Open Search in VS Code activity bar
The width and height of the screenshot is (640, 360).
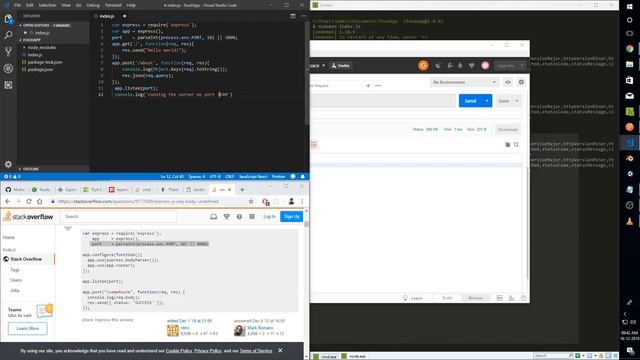[x=8, y=35]
